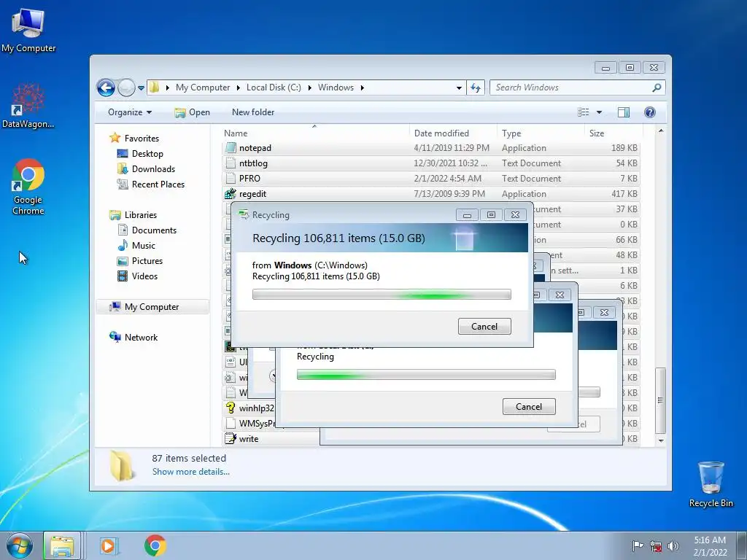This screenshot has width=747, height=560.
Task: Select the notepad file icon
Action: [x=231, y=148]
